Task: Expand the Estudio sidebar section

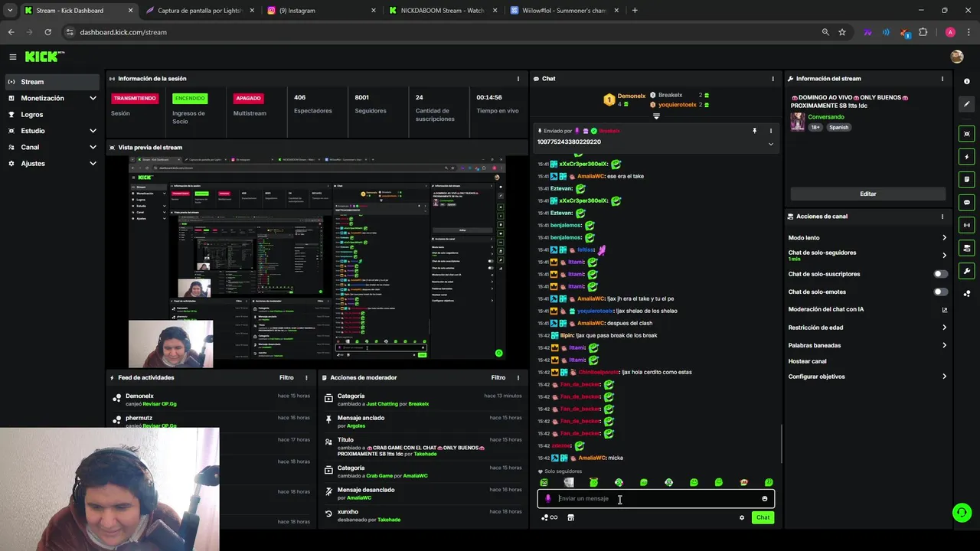Action: click(93, 131)
